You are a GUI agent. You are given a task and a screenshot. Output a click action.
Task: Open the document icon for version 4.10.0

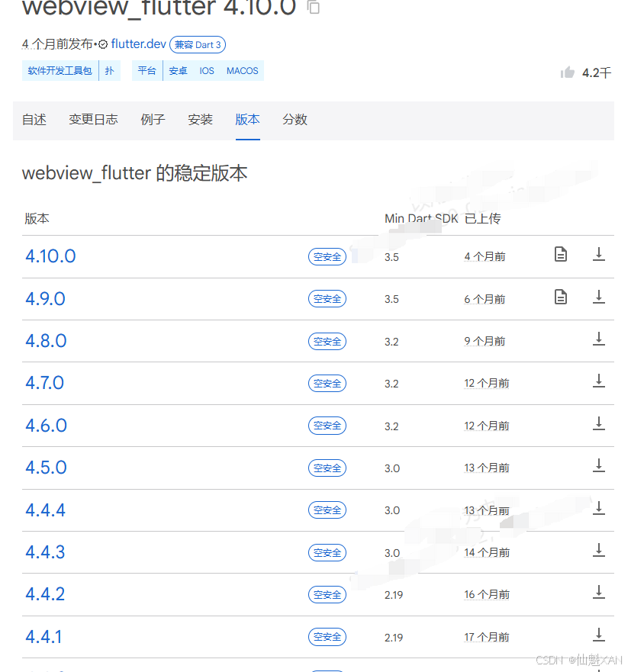(561, 254)
